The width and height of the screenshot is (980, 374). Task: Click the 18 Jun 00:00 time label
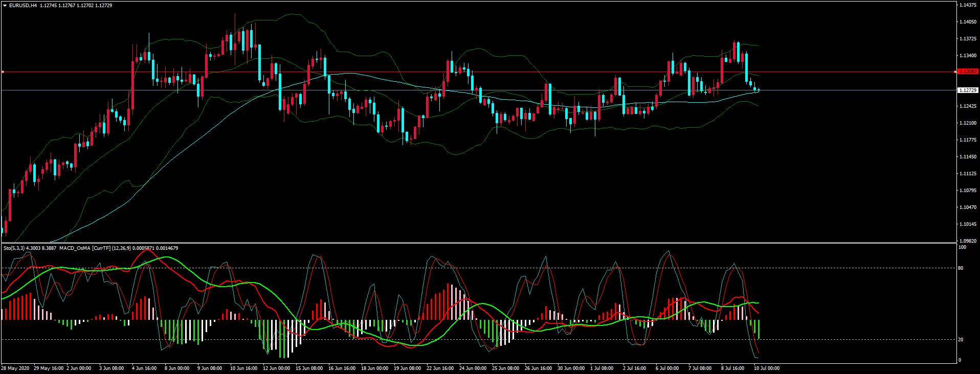(375, 368)
